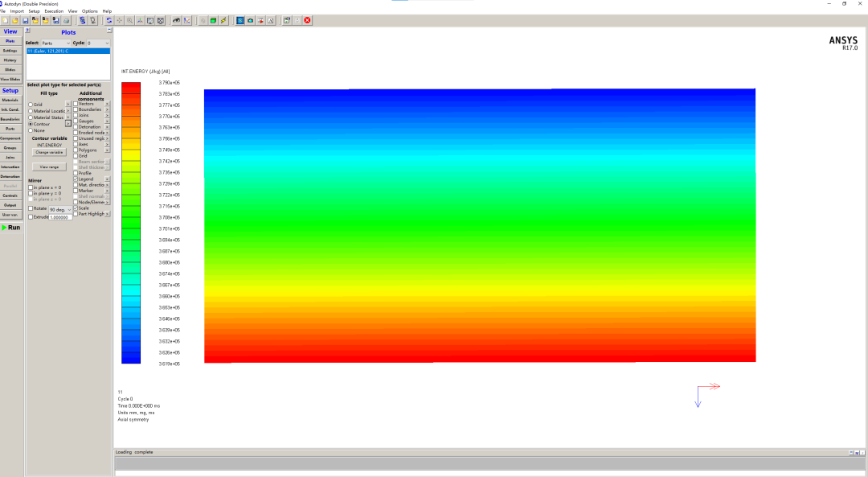
Task: Click the New model toolbar icon
Action: click(5, 20)
